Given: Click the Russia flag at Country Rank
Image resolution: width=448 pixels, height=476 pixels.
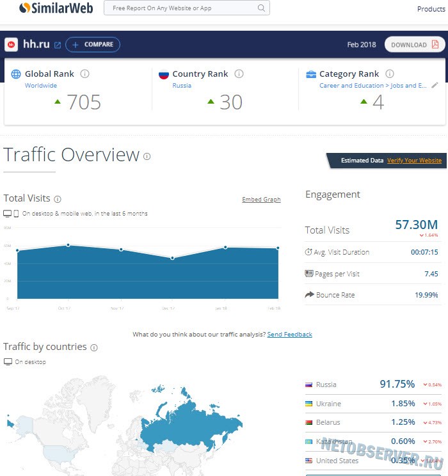Looking at the screenshot, I should (163, 74).
